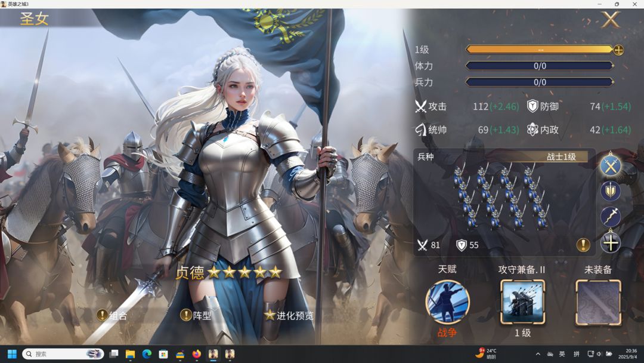Screen dimensions: 644x363
Task: Click the 战士1级 troop label
Action: click(x=561, y=156)
